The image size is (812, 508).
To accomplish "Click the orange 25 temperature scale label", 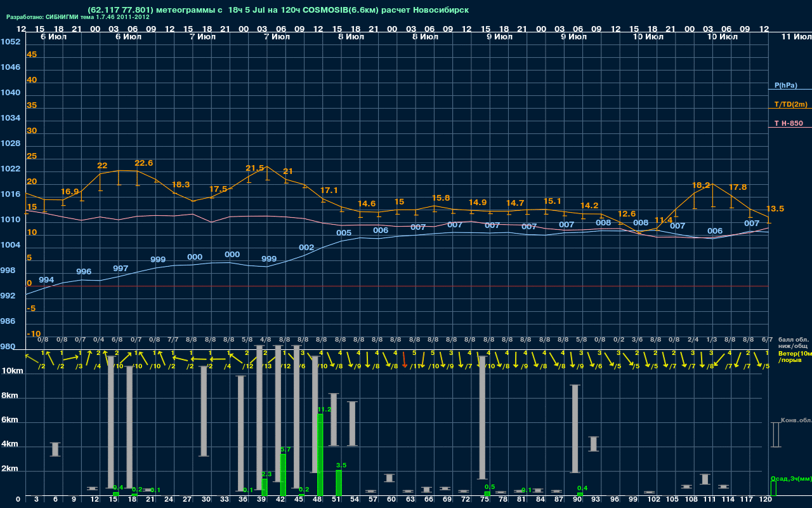I will tap(32, 156).
